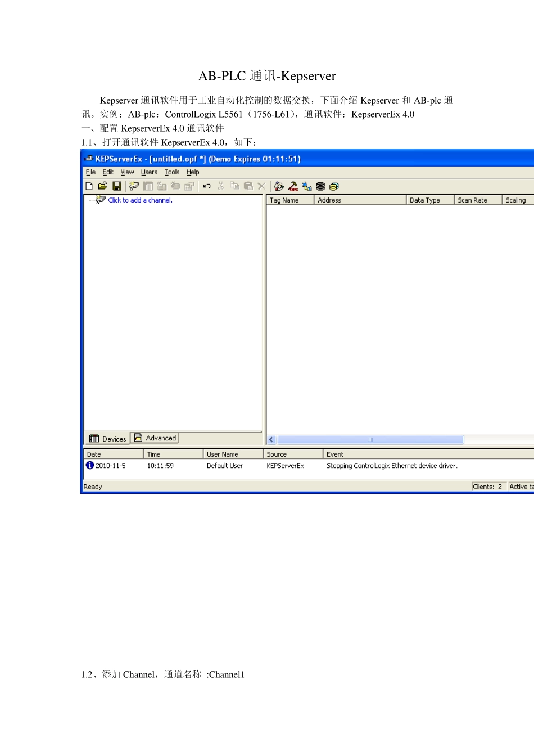The width and height of the screenshot is (534, 756).
Task: Open the File menu
Action: [90, 172]
